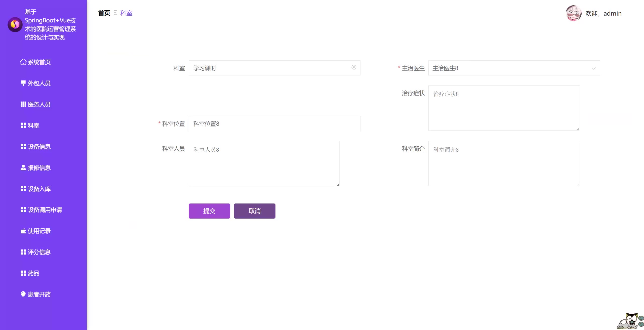
Task: Open the 设备信息 menu item
Action: pyautogui.click(x=39, y=146)
